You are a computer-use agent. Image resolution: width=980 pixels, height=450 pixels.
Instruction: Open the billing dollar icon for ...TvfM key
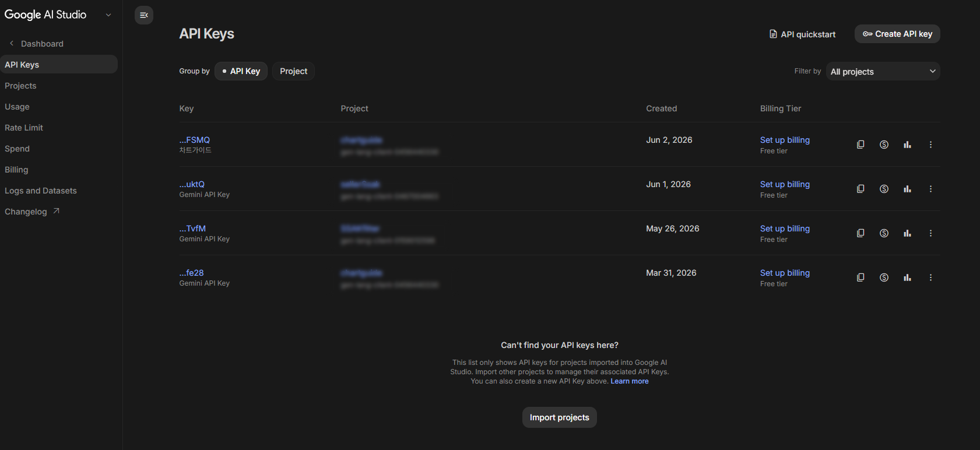tap(884, 233)
